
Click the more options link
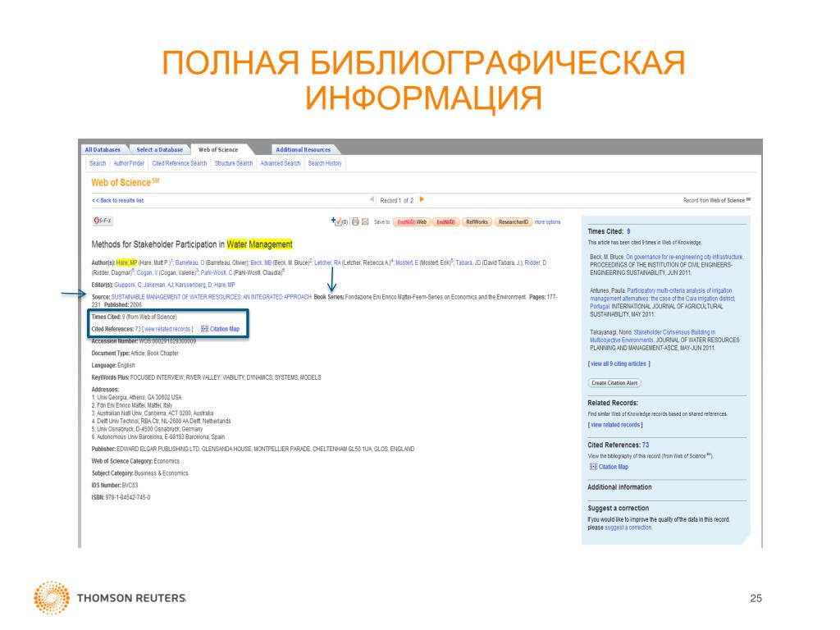547,221
